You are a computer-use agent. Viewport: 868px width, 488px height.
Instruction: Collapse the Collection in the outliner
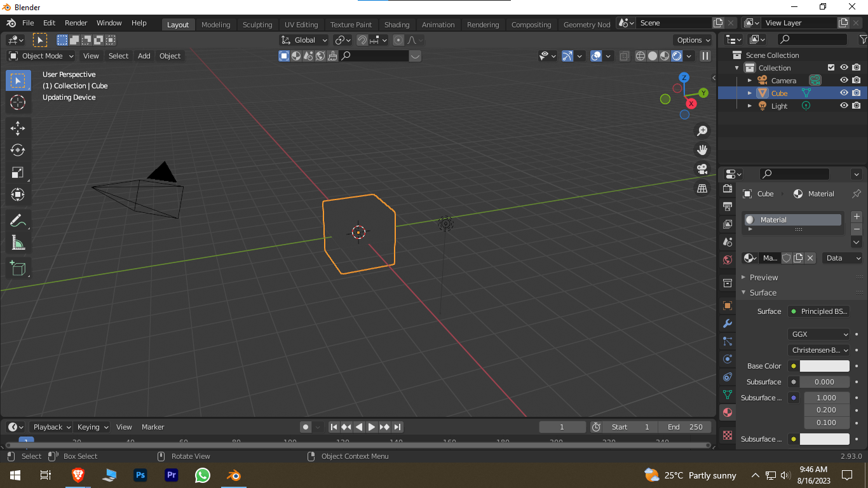737,67
